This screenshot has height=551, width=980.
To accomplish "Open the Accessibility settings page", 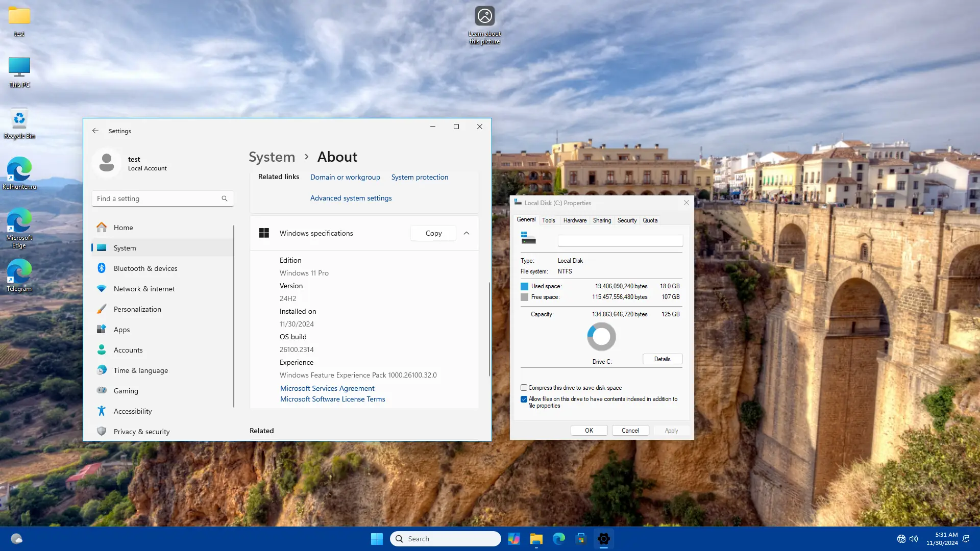I will tap(132, 411).
